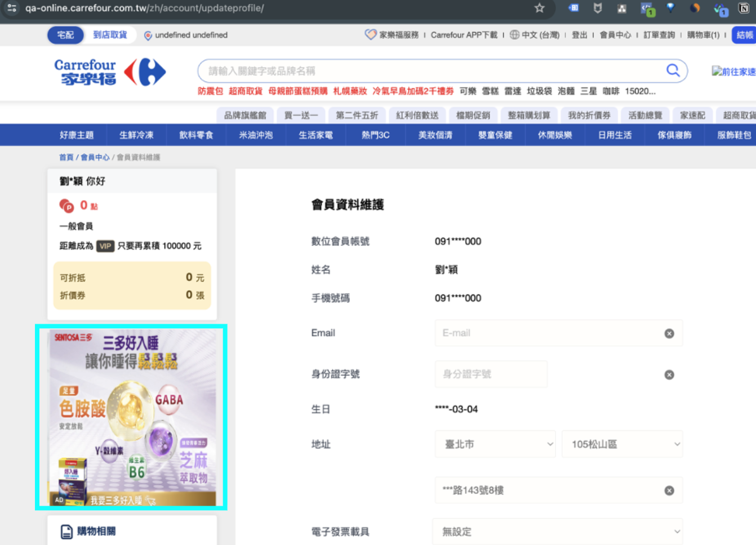
Task: Bookmark page with the star icon
Action: coord(539,8)
